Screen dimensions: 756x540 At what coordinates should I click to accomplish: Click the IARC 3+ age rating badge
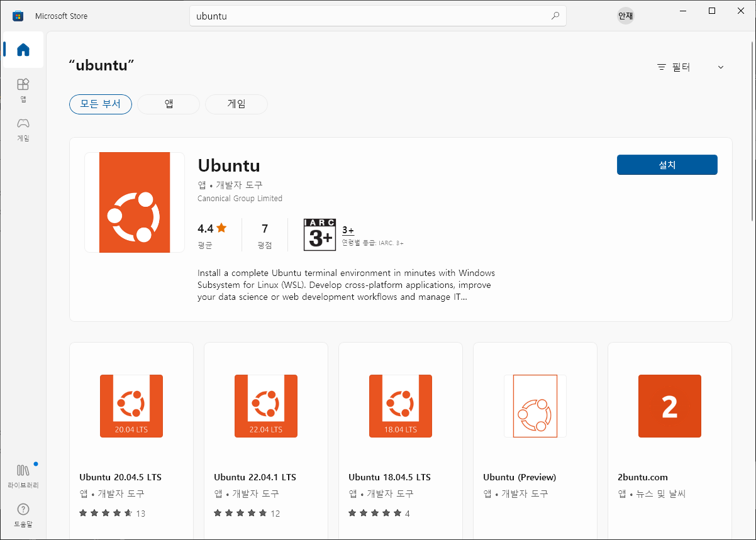pos(320,234)
